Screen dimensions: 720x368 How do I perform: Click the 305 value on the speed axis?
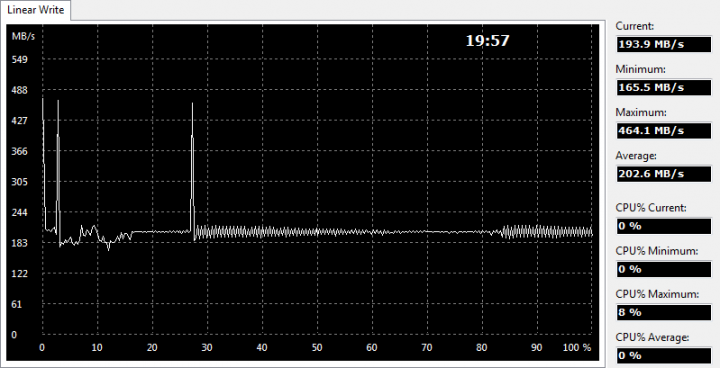[19, 182]
